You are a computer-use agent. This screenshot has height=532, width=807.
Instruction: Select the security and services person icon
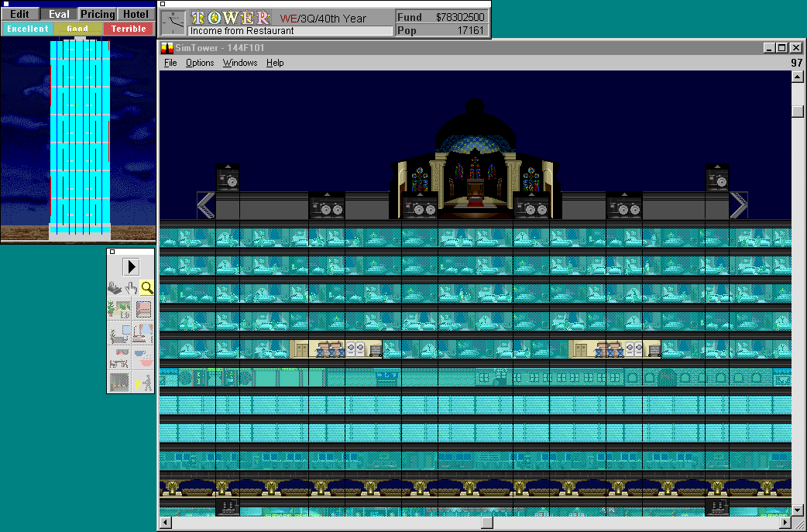pyautogui.click(x=143, y=382)
